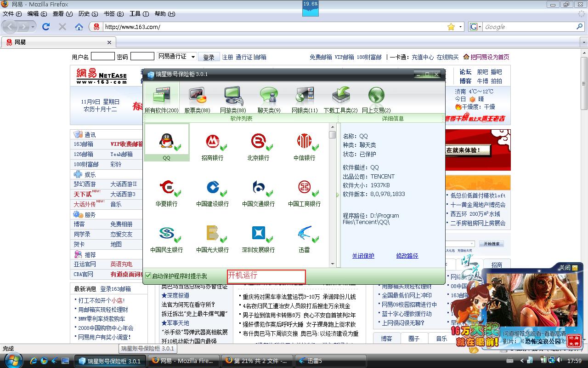Click the 关闭保护 link

coord(363,256)
